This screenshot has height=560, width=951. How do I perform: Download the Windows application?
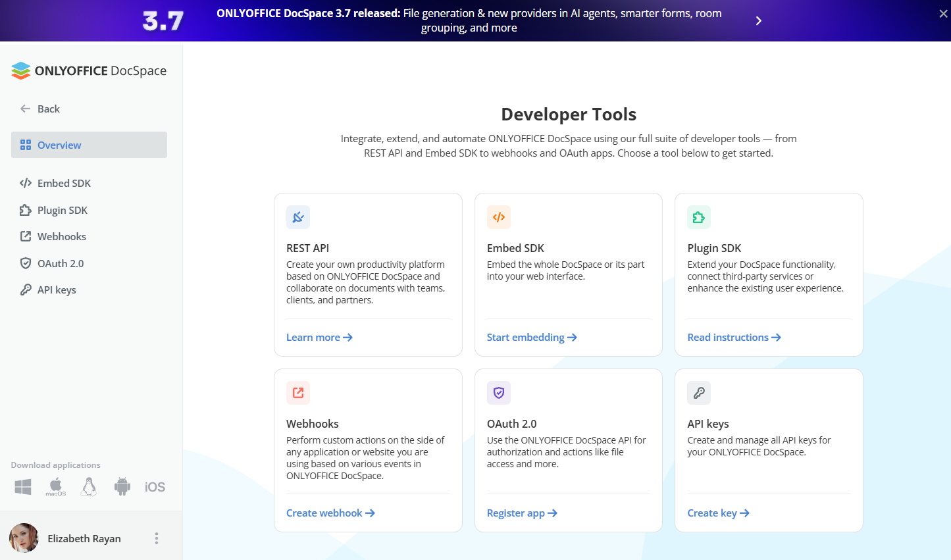pos(23,487)
